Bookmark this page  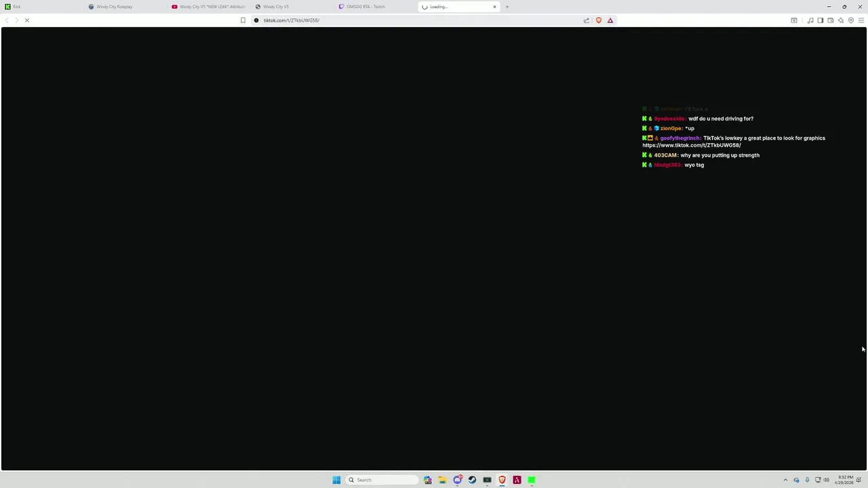coord(243,20)
